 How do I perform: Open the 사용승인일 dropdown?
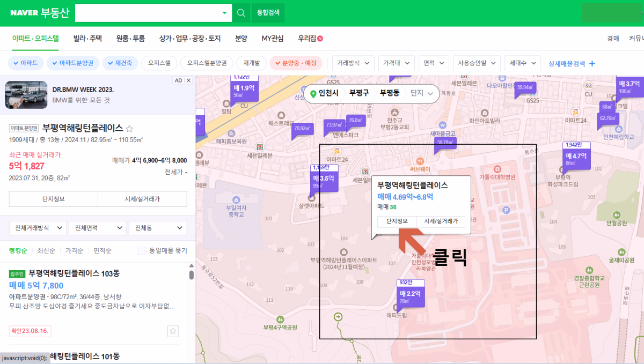click(477, 63)
